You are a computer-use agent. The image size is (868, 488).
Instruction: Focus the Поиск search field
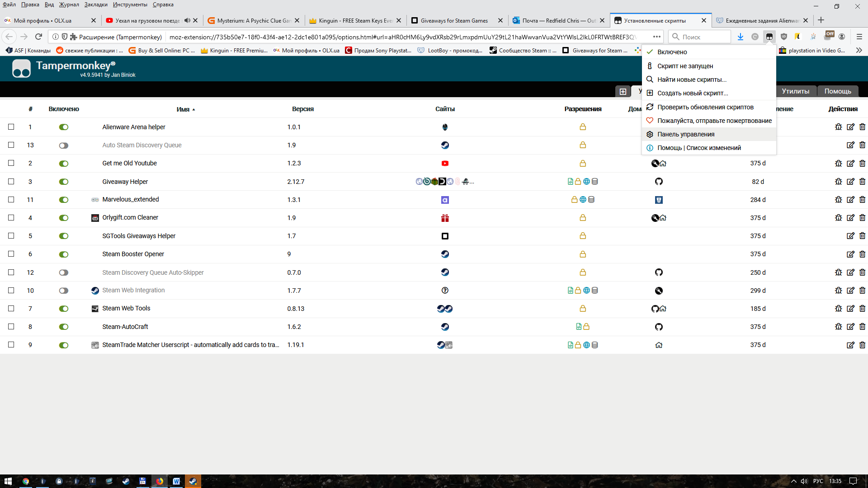coord(699,37)
